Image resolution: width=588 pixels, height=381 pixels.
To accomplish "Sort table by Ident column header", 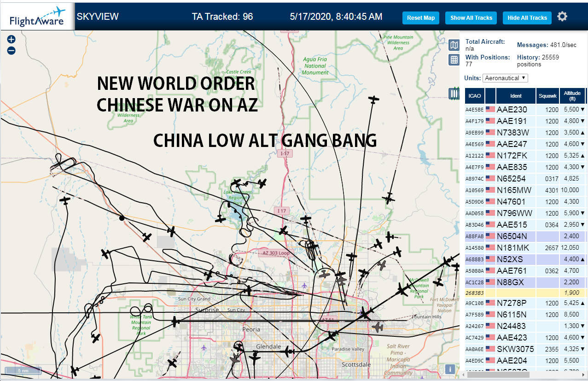I will (x=516, y=96).
